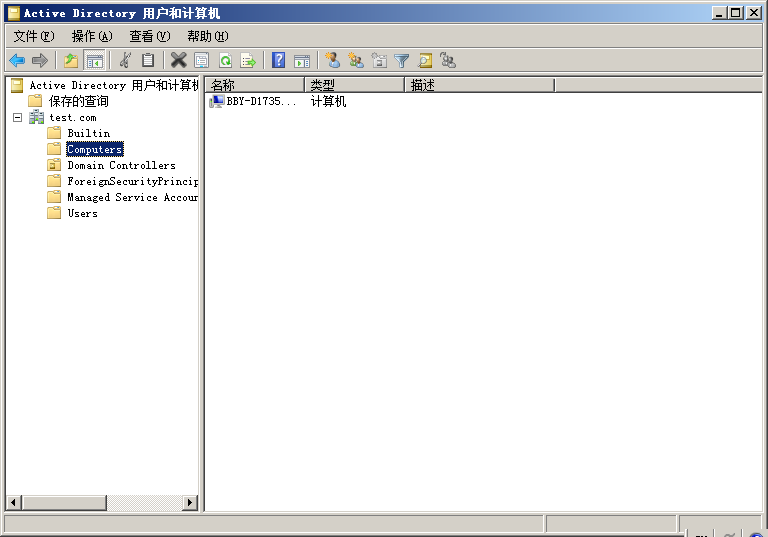Screen dimensions: 768x537
Task: Sort by the 类型 column header
Action: pyautogui.click(x=355, y=85)
